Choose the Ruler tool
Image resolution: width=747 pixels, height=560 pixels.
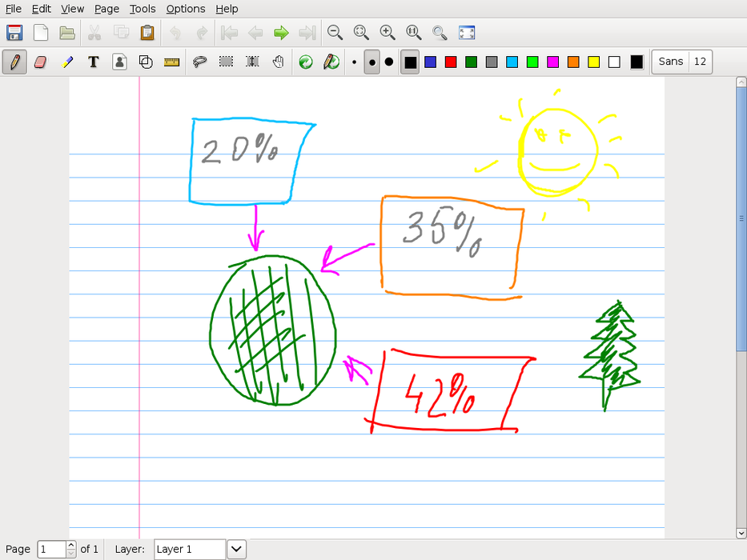tap(171, 62)
